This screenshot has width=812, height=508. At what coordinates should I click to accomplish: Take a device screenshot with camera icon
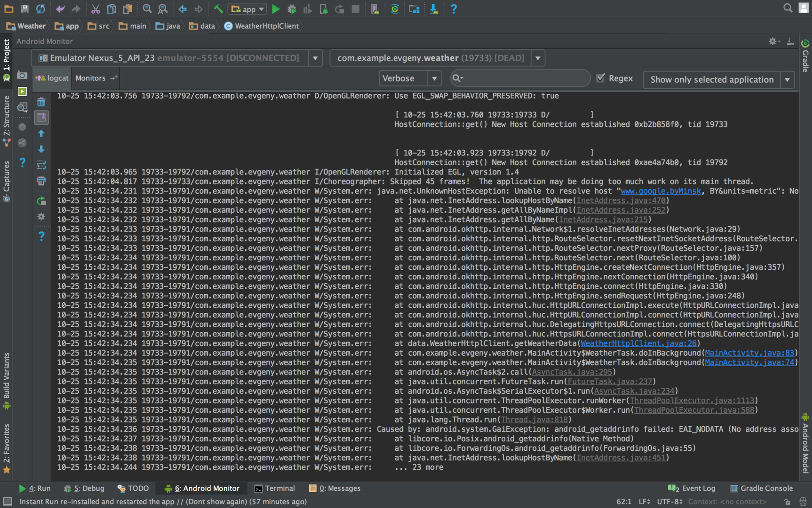pyautogui.click(x=22, y=75)
